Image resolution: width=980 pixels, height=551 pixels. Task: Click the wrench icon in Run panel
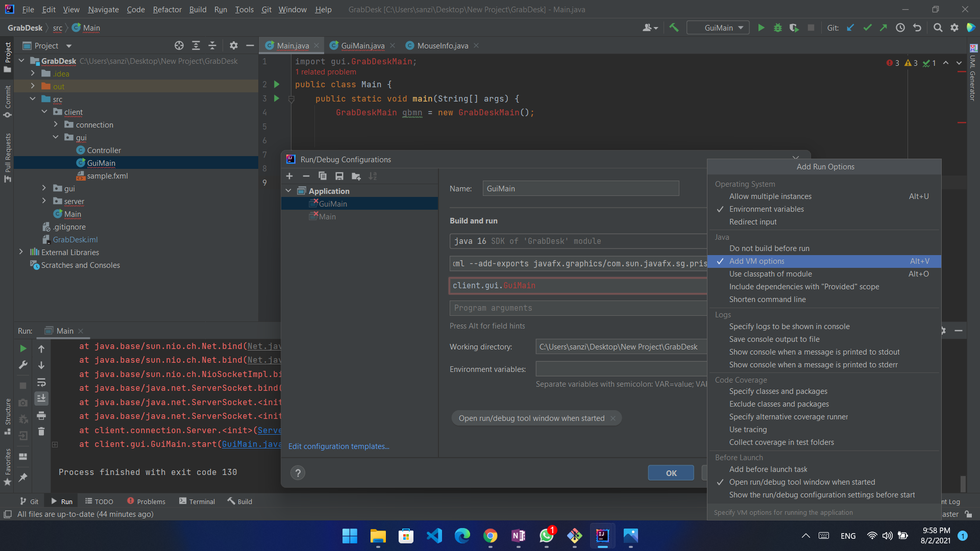point(23,365)
